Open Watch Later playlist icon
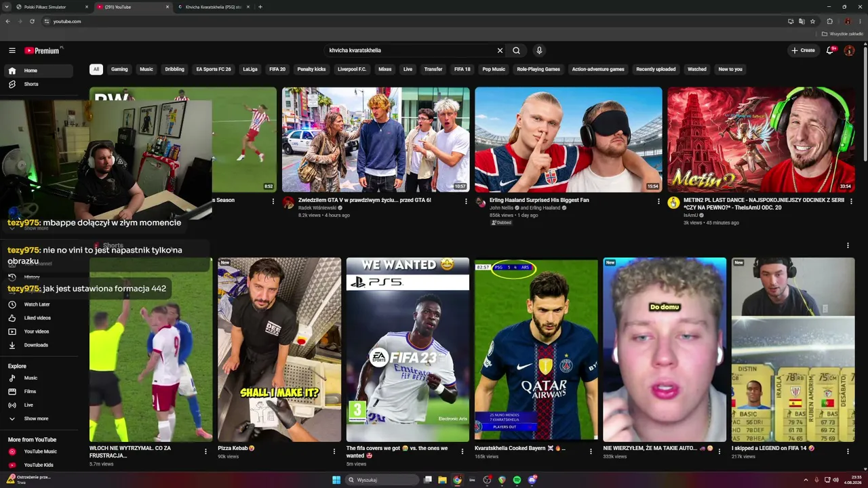The width and height of the screenshot is (868, 488). pyautogui.click(x=12, y=304)
